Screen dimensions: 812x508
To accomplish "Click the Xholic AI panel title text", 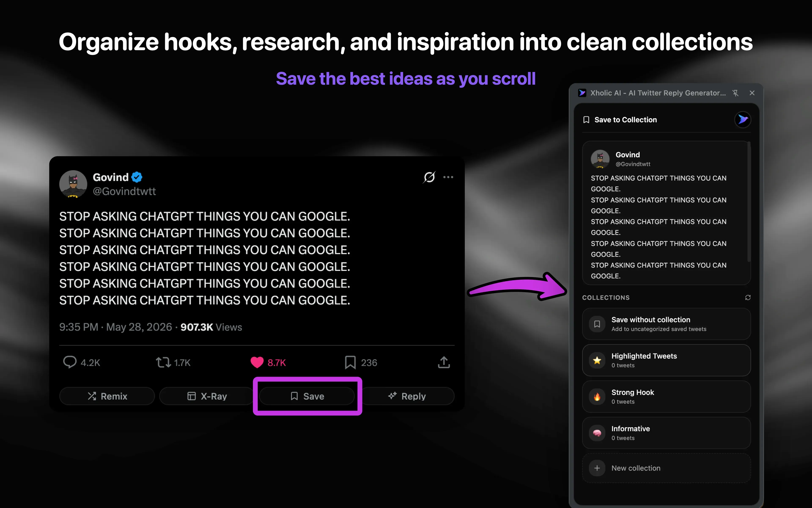I will 658,93.
